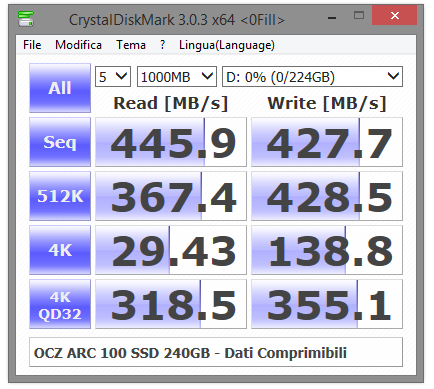Click the Write [MB/s] column header
This screenshot has width=434, height=389.
[327, 103]
